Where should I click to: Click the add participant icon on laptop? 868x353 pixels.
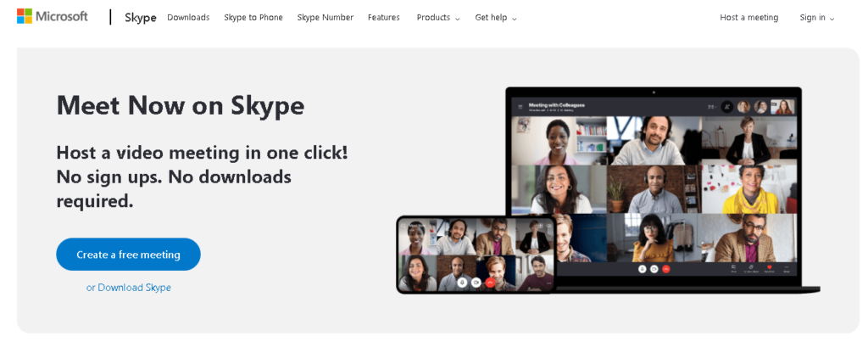(727, 106)
